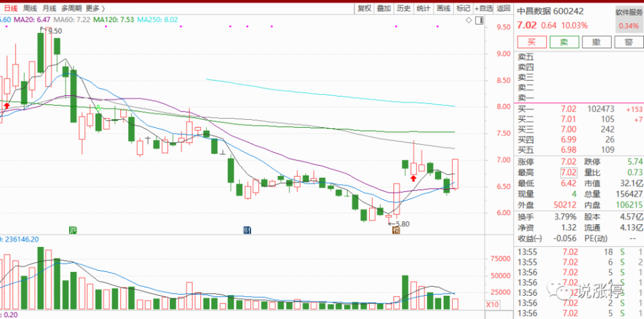This screenshot has height=319, width=644.
Task: Open the brown 榜 ranking marker
Action: pos(395,230)
